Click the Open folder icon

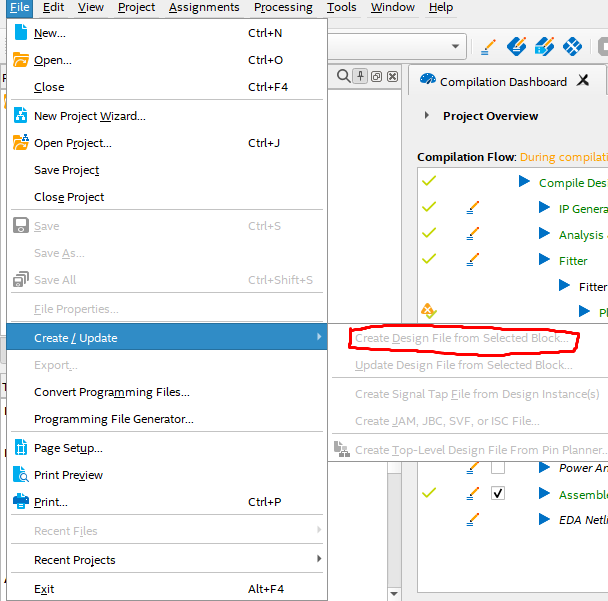[x=21, y=60]
